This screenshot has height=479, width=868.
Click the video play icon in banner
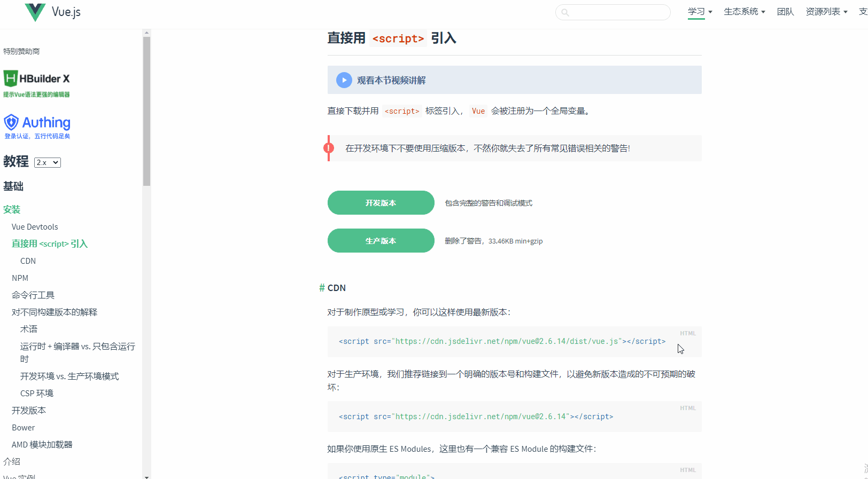point(344,80)
